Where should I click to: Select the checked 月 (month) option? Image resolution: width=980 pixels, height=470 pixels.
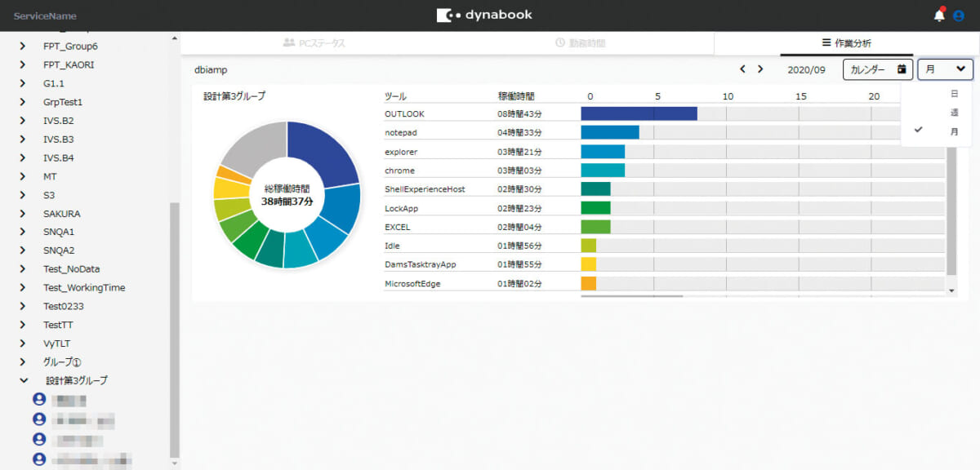[954, 131]
